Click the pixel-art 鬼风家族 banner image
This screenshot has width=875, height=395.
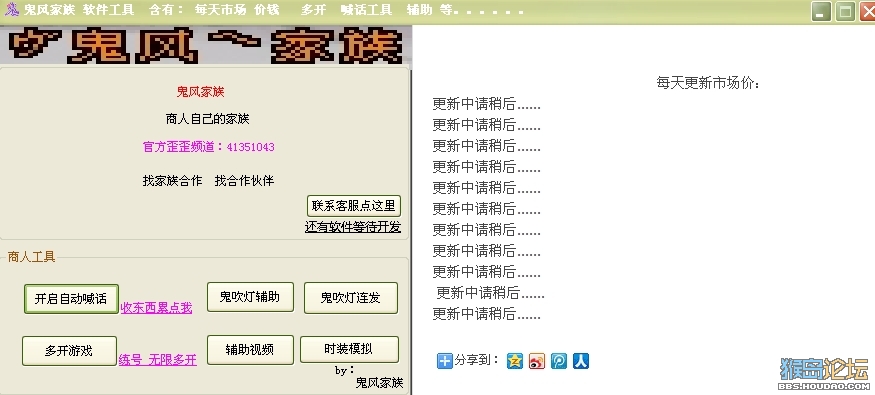point(206,45)
